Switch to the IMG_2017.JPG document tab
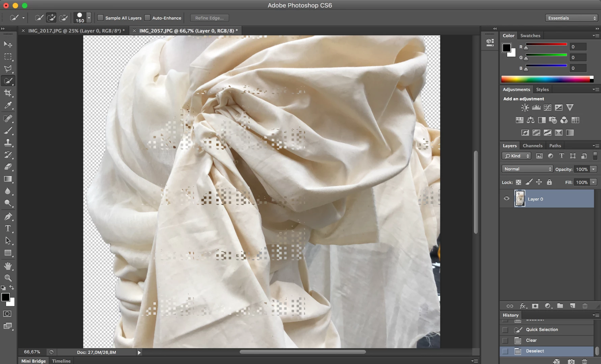601x364 pixels. click(x=76, y=31)
